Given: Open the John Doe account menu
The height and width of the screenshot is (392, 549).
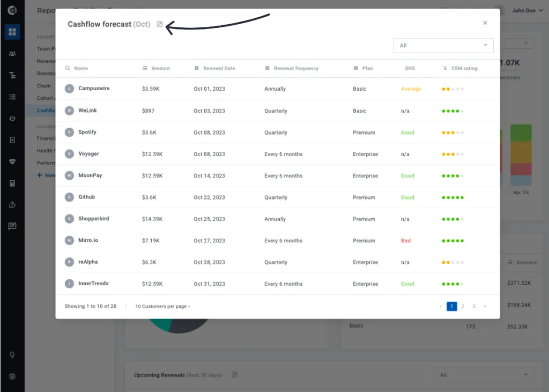Looking at the screenshot, I should coord(528,11).
